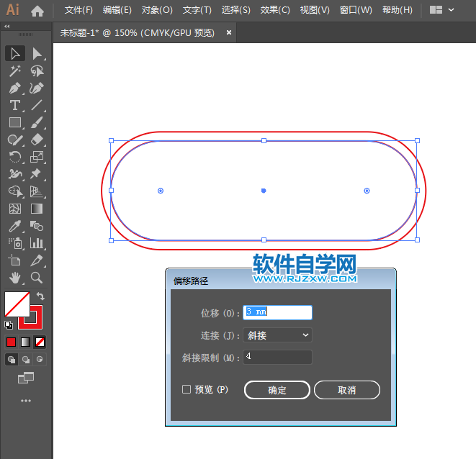Image resolution: width=476 pixels, height=459 pixels.
Task: Select the Lasso tool
Action: pyautogui.click(x=37, y=71)
